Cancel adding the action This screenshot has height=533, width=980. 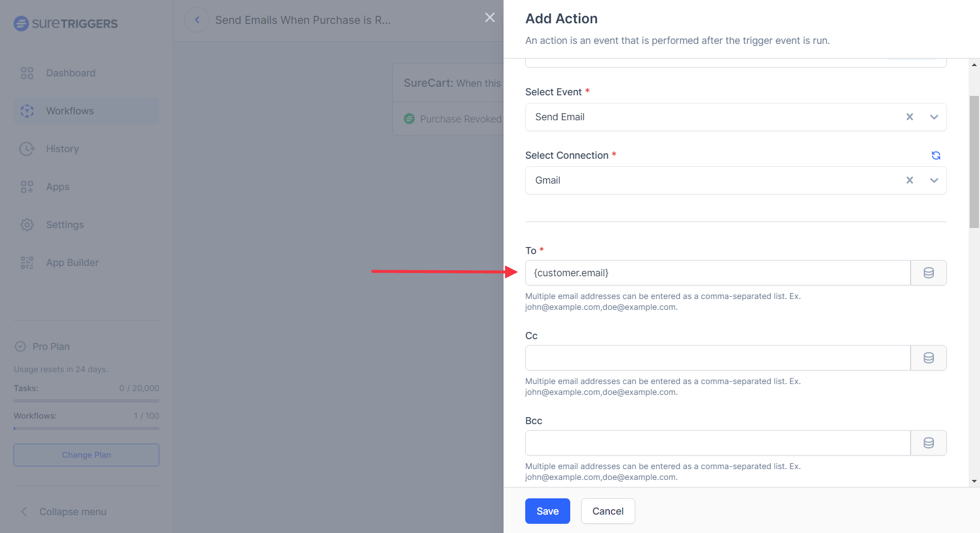pos(608,511)
